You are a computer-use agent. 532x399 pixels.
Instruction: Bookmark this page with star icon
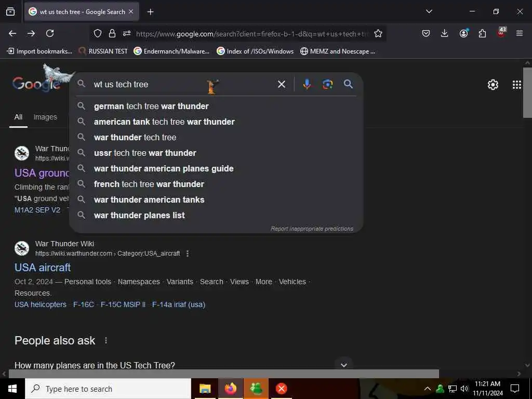[378, 33]
